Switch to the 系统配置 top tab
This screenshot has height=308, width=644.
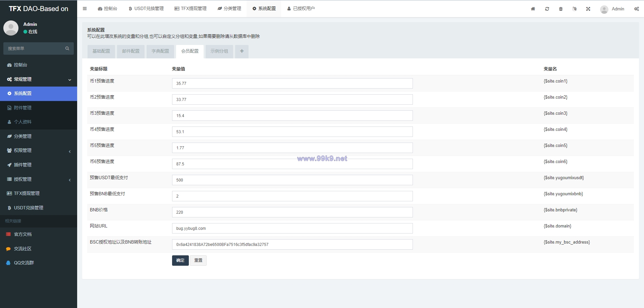coord(264,9)
